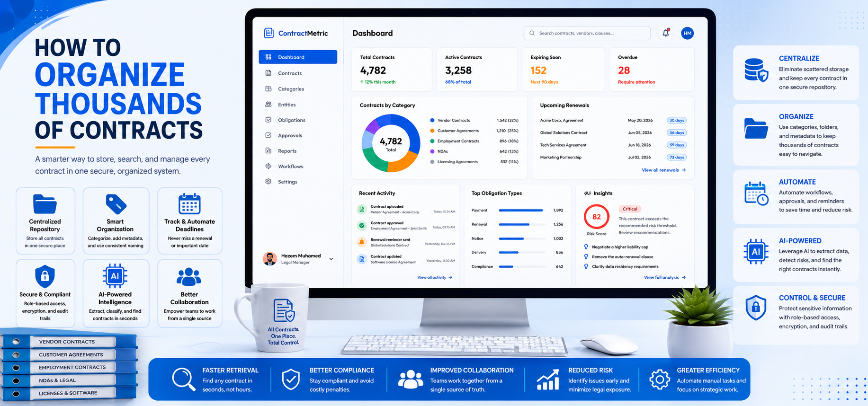Click the Contracts document icon in sidebar
The height and width of the screenshot is (406, 868).
(268, 73)
